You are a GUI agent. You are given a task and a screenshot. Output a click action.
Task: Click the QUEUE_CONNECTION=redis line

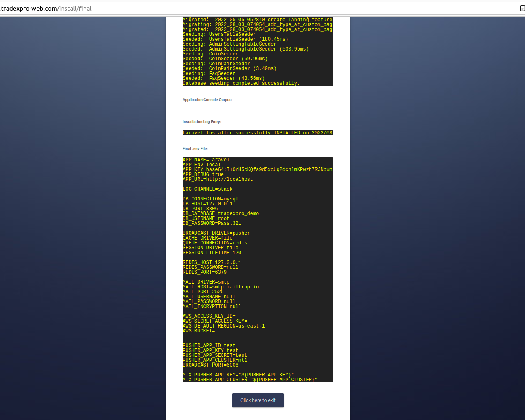(215, 243)
